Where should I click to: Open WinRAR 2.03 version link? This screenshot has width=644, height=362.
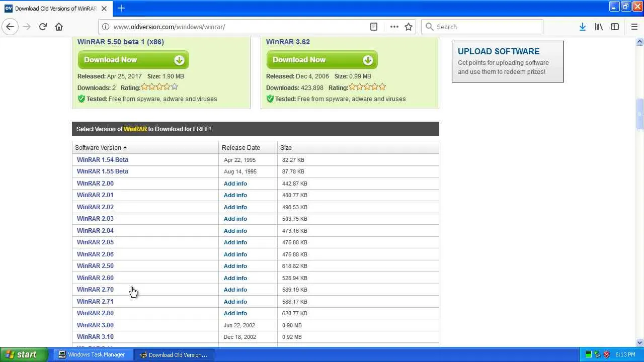95,219
